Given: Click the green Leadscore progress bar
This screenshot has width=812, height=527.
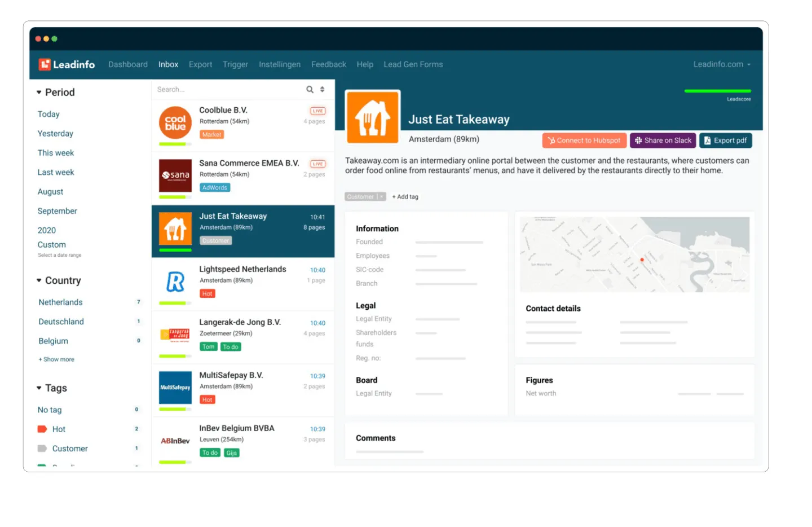Looking at the screenshot, I should [x=717, y=91].
